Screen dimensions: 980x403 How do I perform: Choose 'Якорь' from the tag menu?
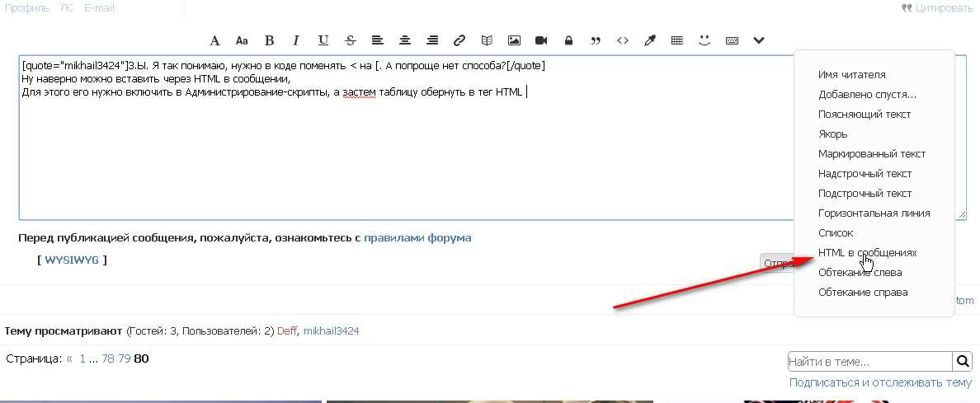pyautogui.click(x=832, y=134)
